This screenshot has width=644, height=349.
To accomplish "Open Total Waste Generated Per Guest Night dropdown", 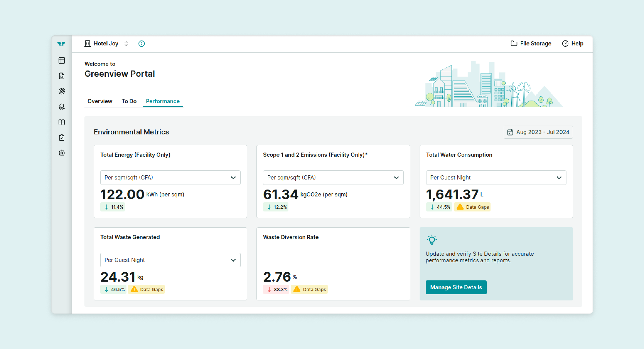I will tap(170, 260).
